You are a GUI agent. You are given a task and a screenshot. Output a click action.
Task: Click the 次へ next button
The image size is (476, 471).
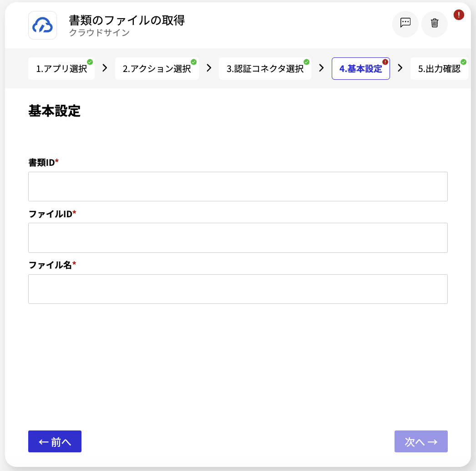click(421, 441)
